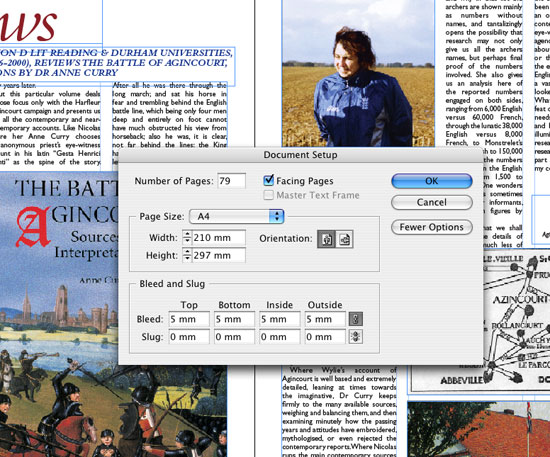Click the Bleed Bottom field

click(x=234, y=319)
